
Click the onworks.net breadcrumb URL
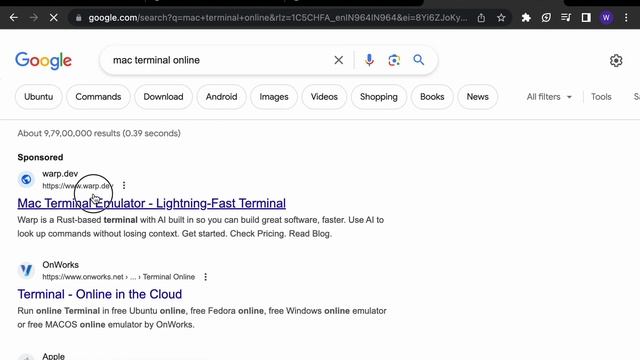click(x=118, y=277)
